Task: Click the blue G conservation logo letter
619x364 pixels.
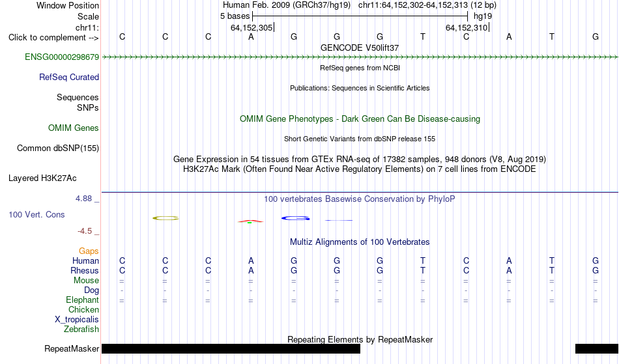Action: (x=295, y=218)
